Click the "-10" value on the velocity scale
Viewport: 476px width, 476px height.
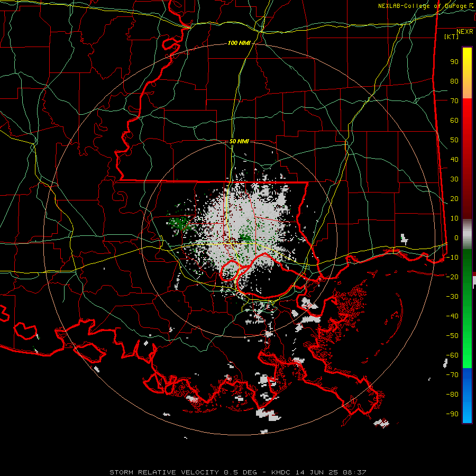(452, 258)
